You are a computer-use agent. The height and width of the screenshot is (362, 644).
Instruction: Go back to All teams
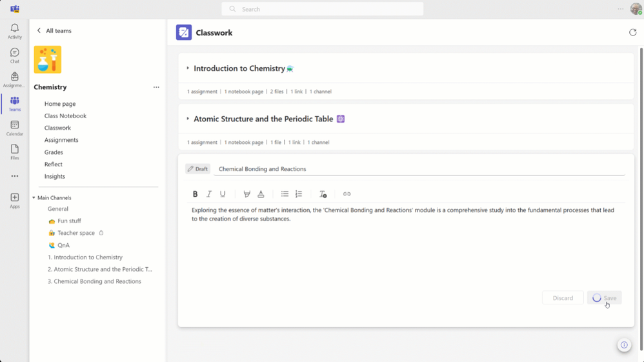pos(54,31)
